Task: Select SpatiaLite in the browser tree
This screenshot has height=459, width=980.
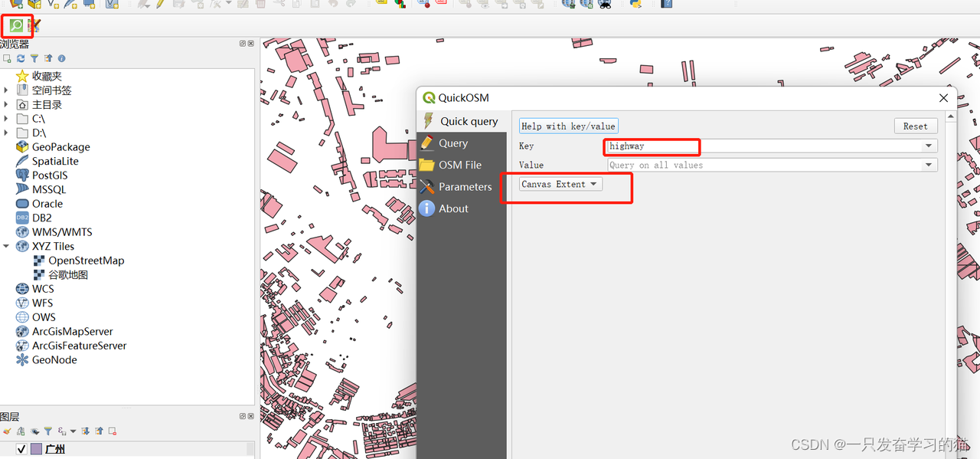Action: tap(55, 161)
